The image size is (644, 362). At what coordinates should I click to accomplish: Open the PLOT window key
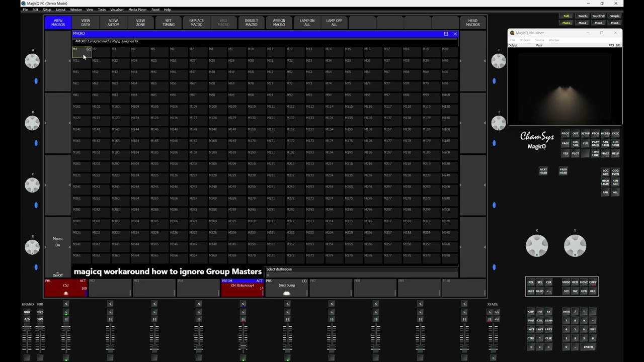[x=576, y=153]
